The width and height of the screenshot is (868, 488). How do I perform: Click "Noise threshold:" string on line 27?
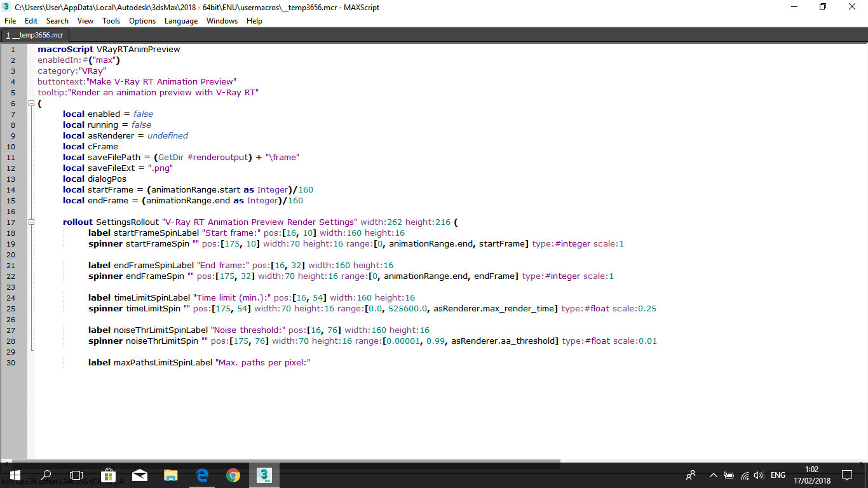[248, 330]
